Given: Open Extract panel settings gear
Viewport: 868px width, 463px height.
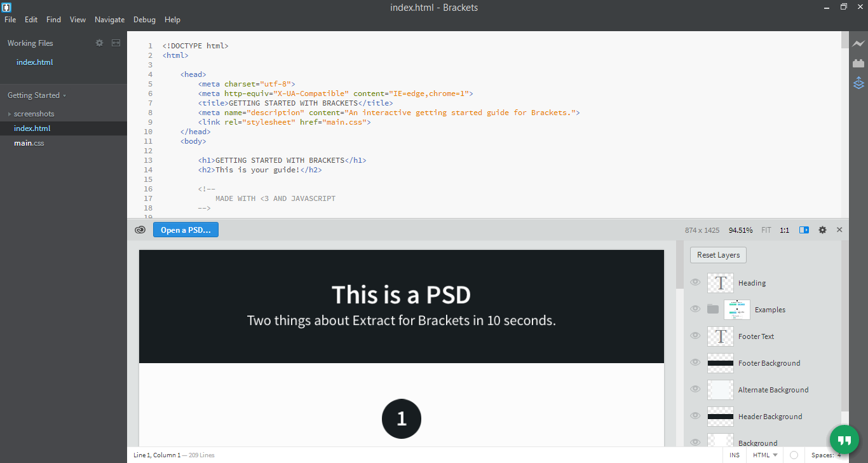Looking at the screenshot, I should pyautogui.click(x=822, y=230).
